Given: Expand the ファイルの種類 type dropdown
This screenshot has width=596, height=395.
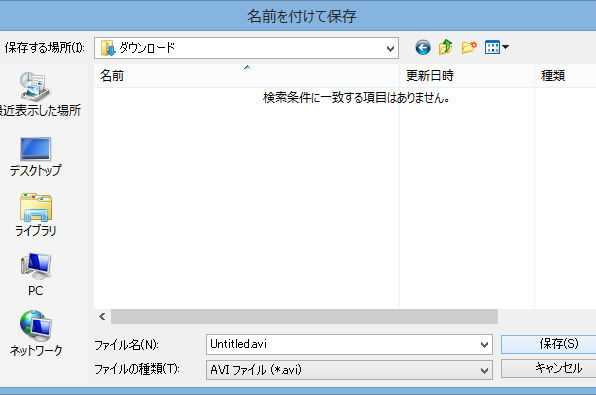Looking at the screenshot, I should pyautogui.click(x=484, y=370).
